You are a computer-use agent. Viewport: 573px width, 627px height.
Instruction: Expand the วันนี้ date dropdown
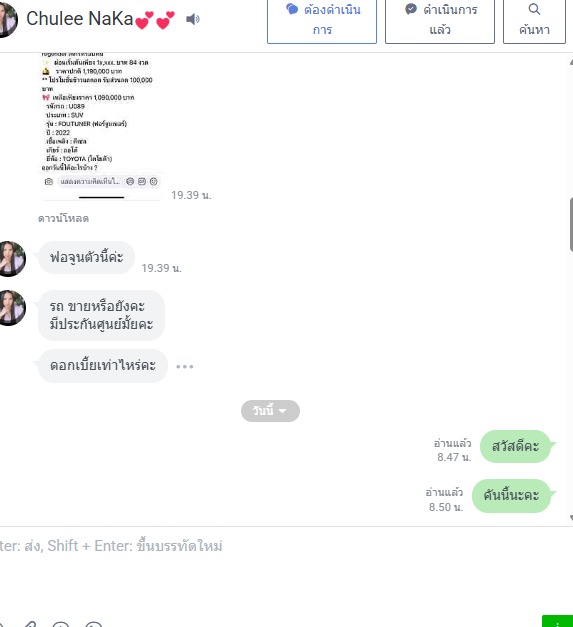point(270,411)
